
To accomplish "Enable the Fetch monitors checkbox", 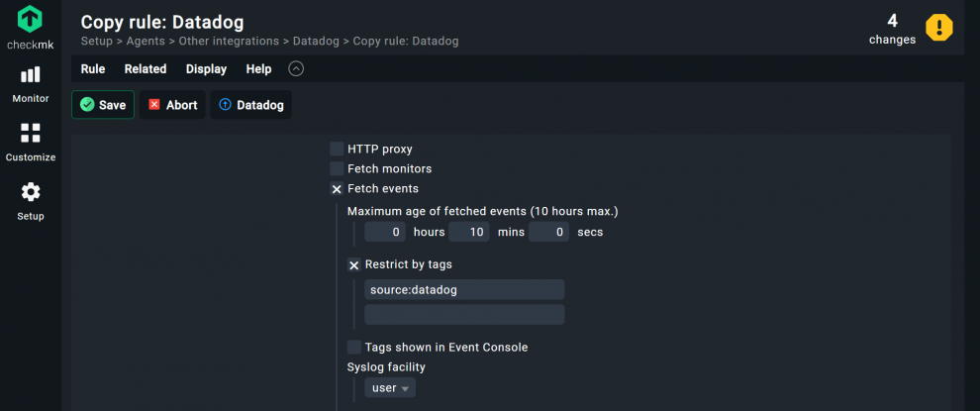I will coord(337,169).
